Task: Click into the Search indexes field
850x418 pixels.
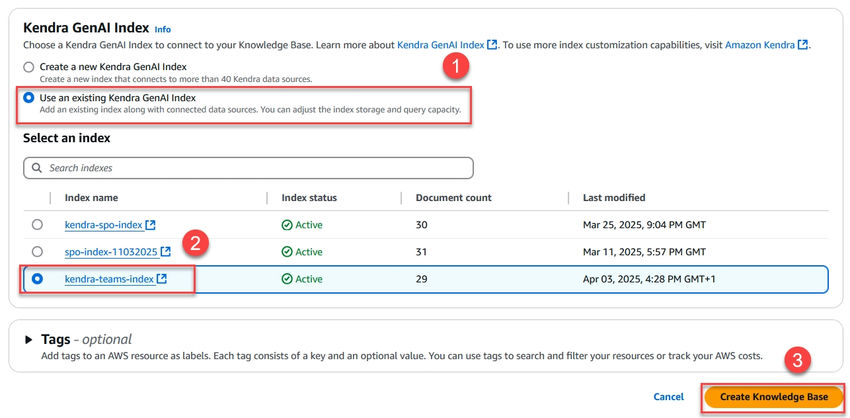Action: tap(250, 168)
